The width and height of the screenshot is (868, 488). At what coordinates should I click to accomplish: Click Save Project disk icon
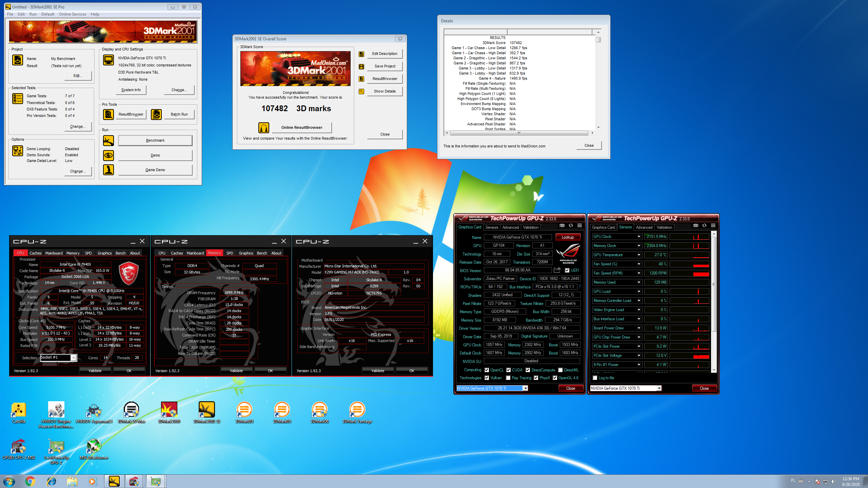(361, 66)
